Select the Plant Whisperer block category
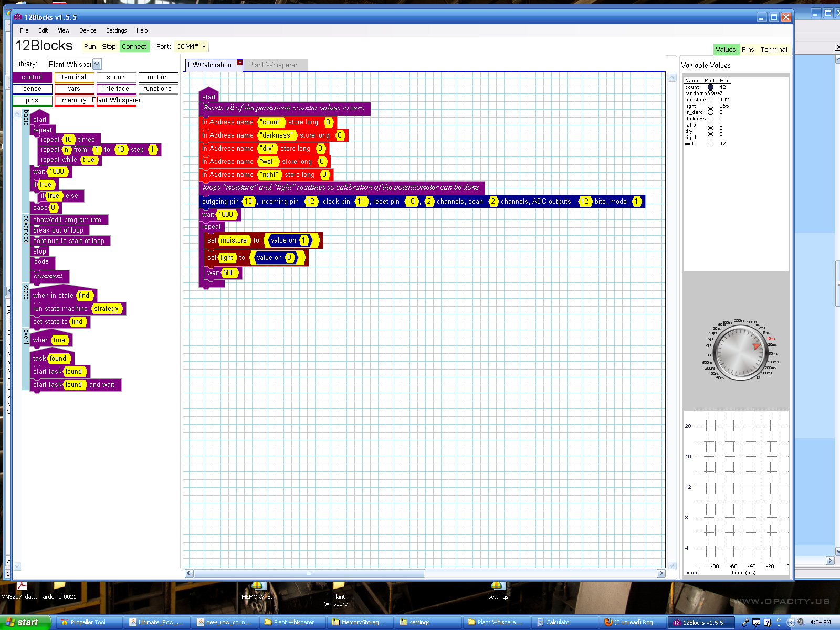840x630 pixels. click(x=116, y=100)
